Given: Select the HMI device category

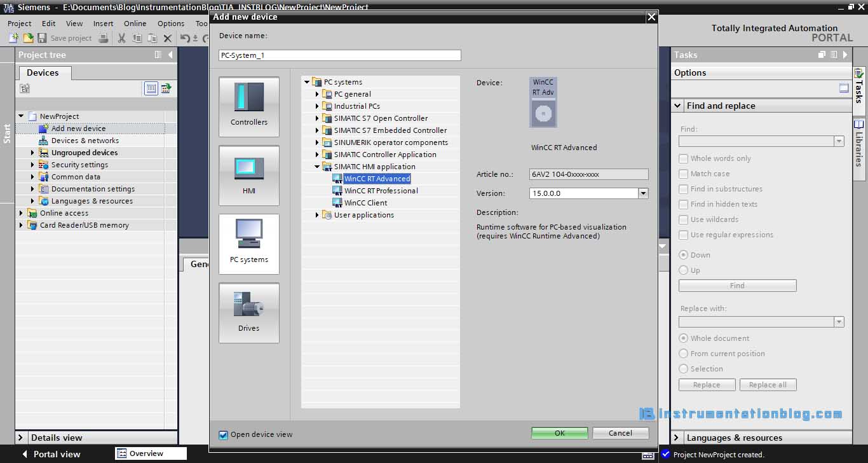Looking at the screenshot, I should 249,176.
